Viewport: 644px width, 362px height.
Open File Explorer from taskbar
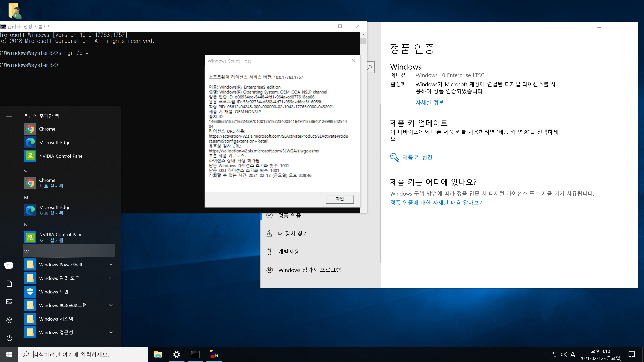coord(158,354)
